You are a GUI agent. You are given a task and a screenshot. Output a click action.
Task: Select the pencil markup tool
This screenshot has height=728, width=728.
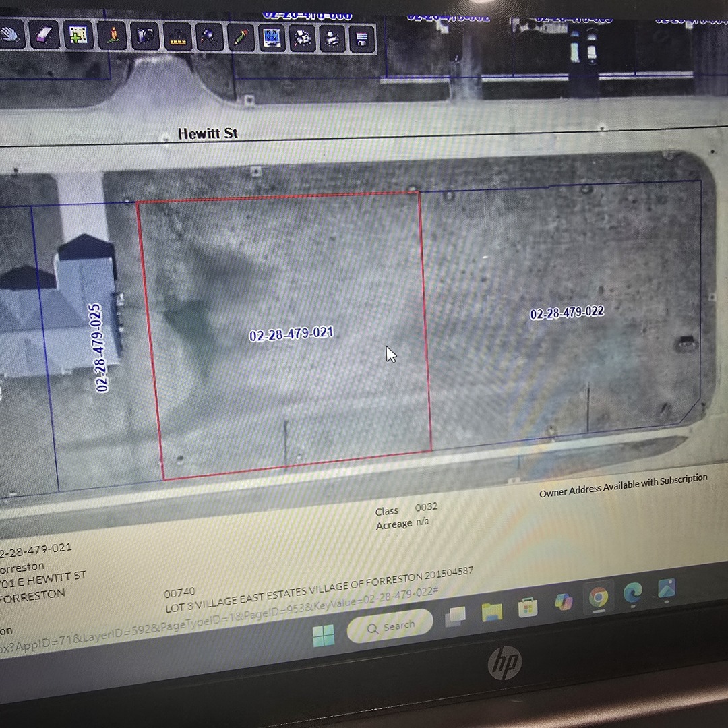[239, 37]
